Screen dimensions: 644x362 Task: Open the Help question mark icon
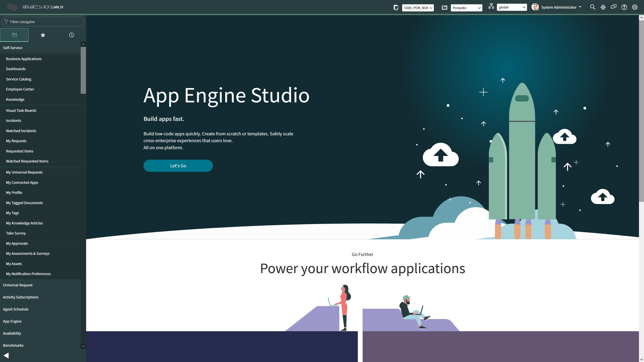[624, 7]
